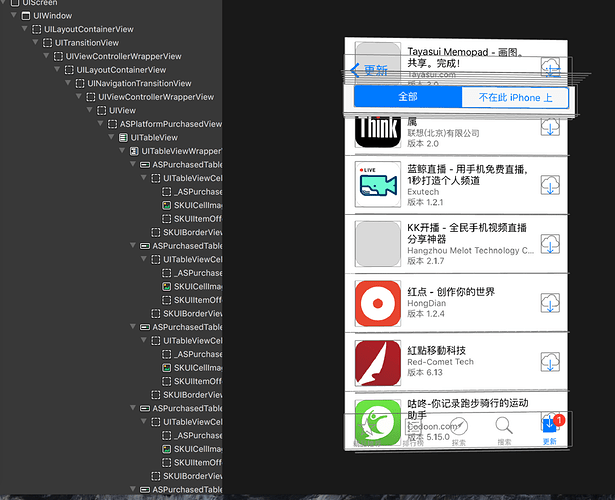Viewport: 615px width, 500px height.
Task: Open the 搜索 magnifier icon in tab bar
Action: click(x=504, y=426)
